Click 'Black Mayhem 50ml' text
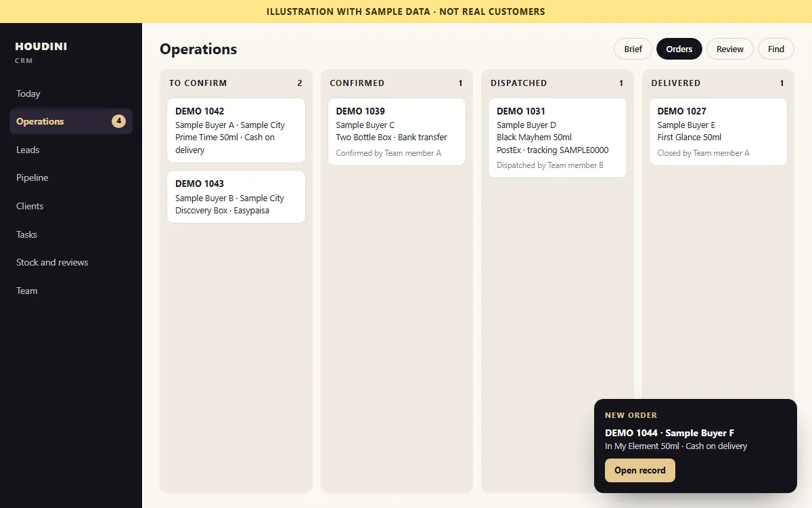 534,137
